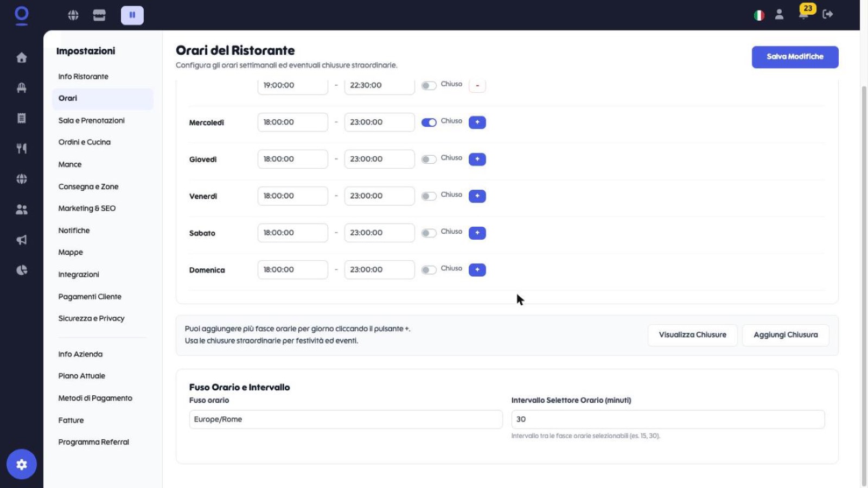Toggle Chiuso switch for Venerdì
This screenshot has height=488, width=868.
pyautogui.click(x=429, y=196)
